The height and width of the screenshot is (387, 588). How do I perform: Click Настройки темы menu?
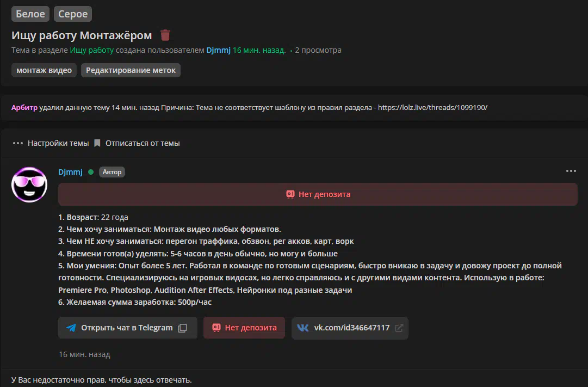(58, 143)
